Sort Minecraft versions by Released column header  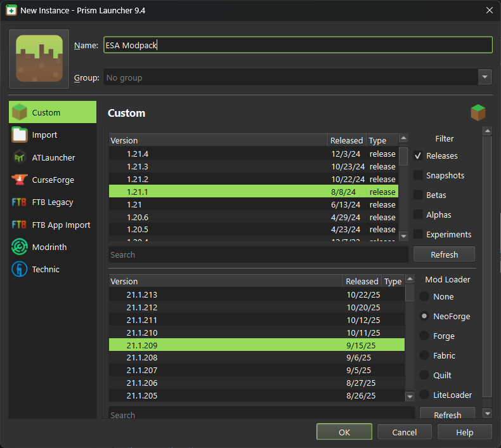(346, 140)
